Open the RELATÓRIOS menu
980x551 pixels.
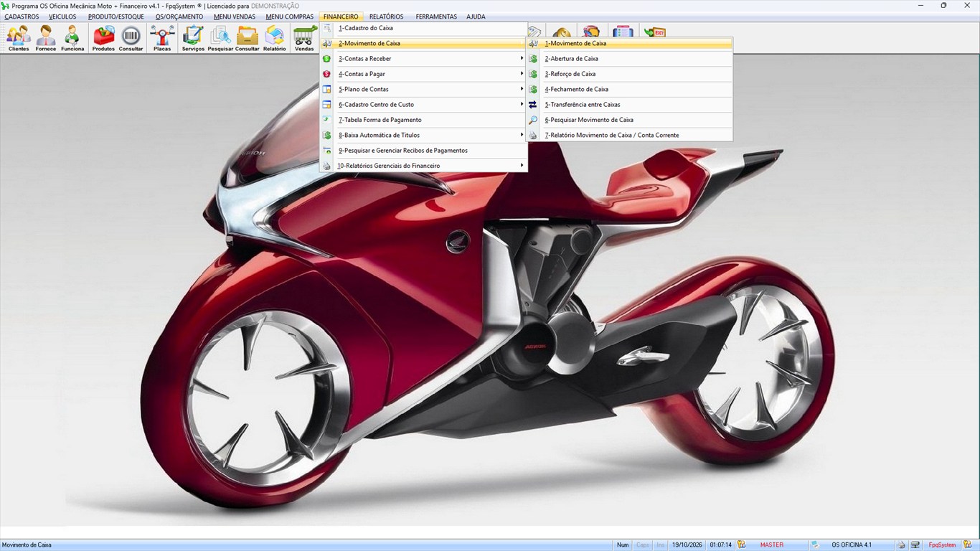click(x=387, y=17)
